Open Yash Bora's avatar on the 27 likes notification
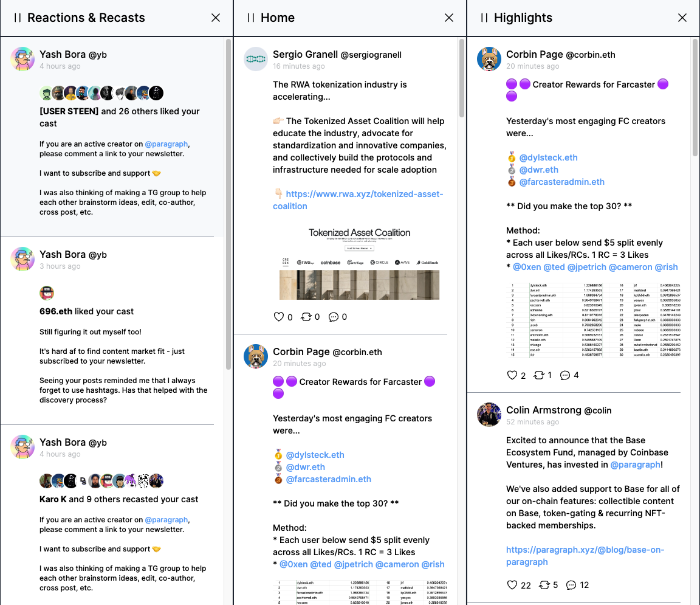The width and height of the screenshot is (700, 605). coord(22,59)
